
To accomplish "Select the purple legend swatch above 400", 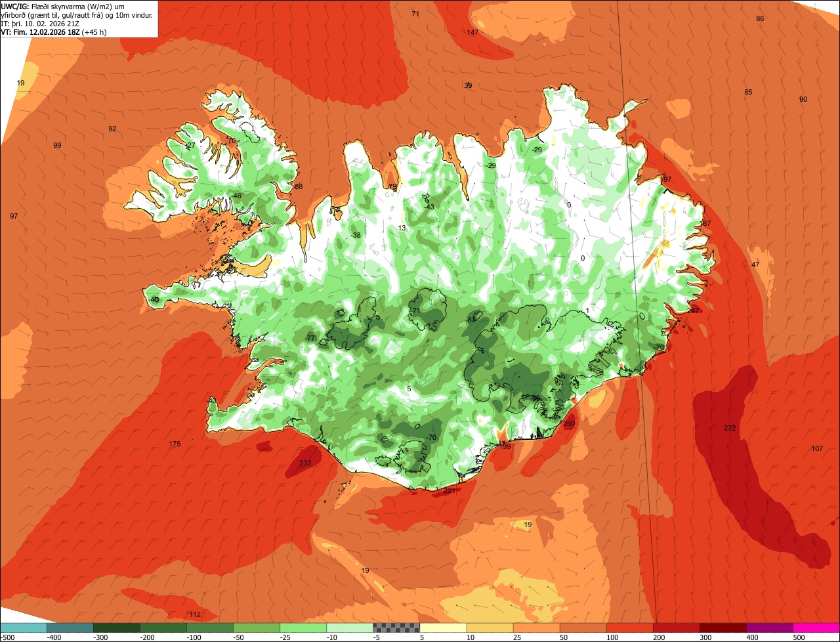I will pyautogui.click(x=769, y=628).
